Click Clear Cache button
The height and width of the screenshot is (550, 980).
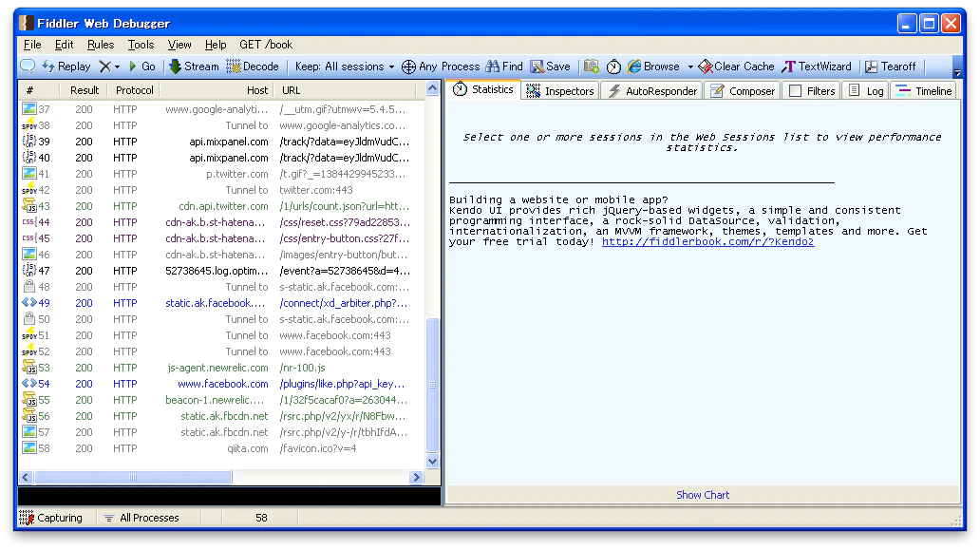(x=736, y=66)
